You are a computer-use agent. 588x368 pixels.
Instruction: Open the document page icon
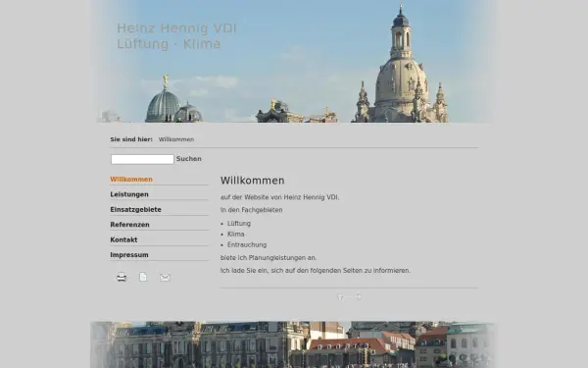coord(143,277)
